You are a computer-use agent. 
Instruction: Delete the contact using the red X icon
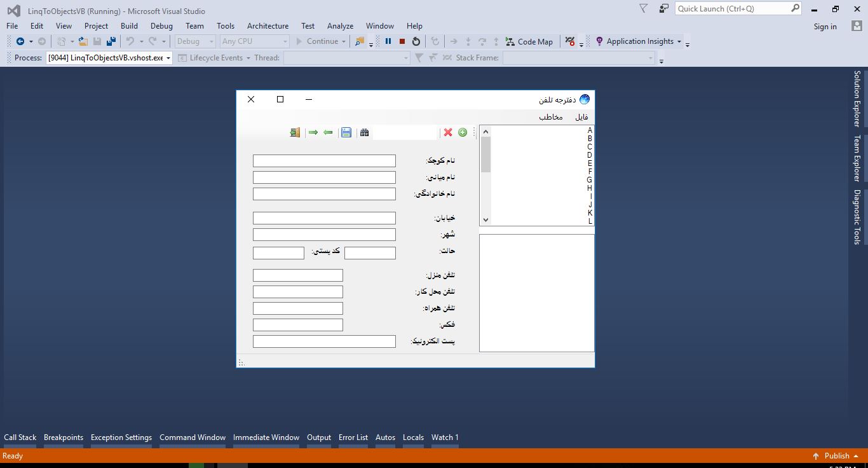[449, 132]
